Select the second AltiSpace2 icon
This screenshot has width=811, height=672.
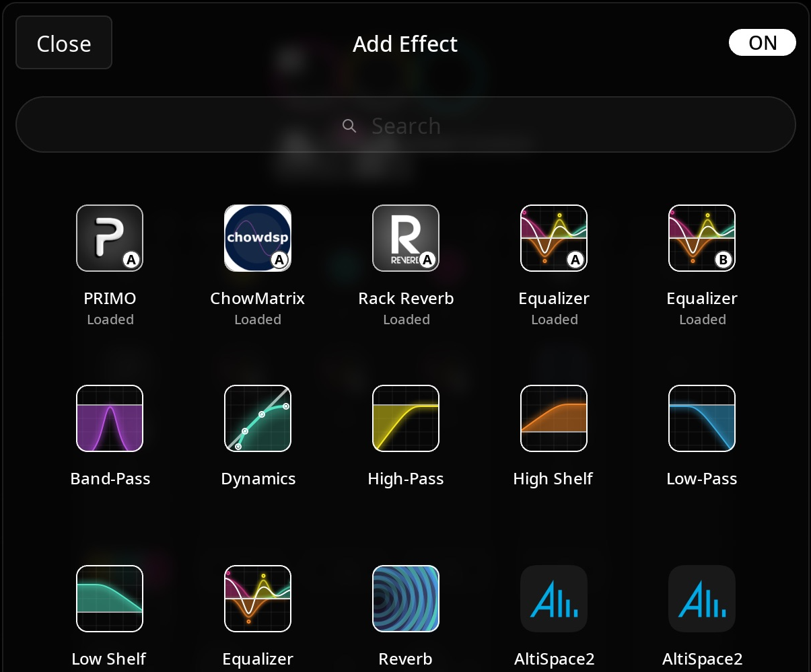click(701, 598)
